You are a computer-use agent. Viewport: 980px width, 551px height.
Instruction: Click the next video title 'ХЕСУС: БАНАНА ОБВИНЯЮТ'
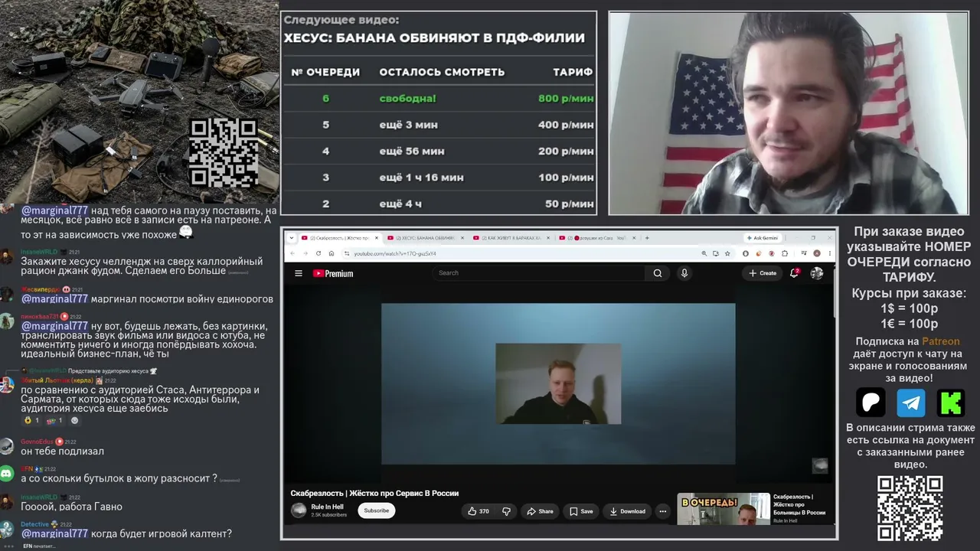point(434,37)
